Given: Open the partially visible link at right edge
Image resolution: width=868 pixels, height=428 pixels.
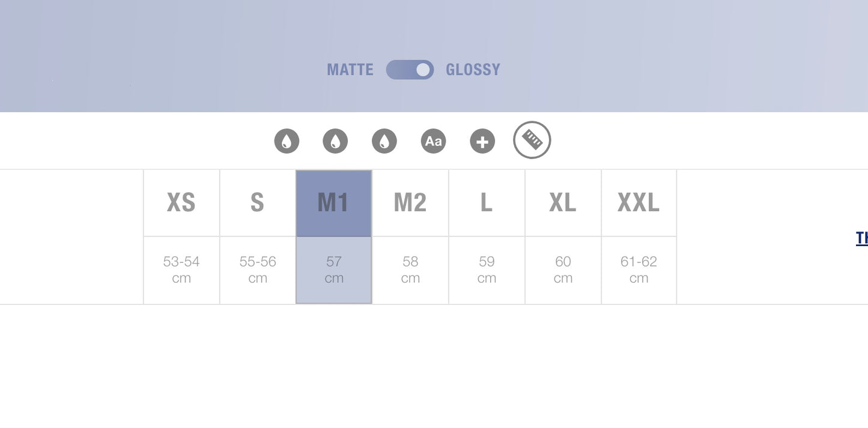Looking at the screenshot, I should click(862, 238).
